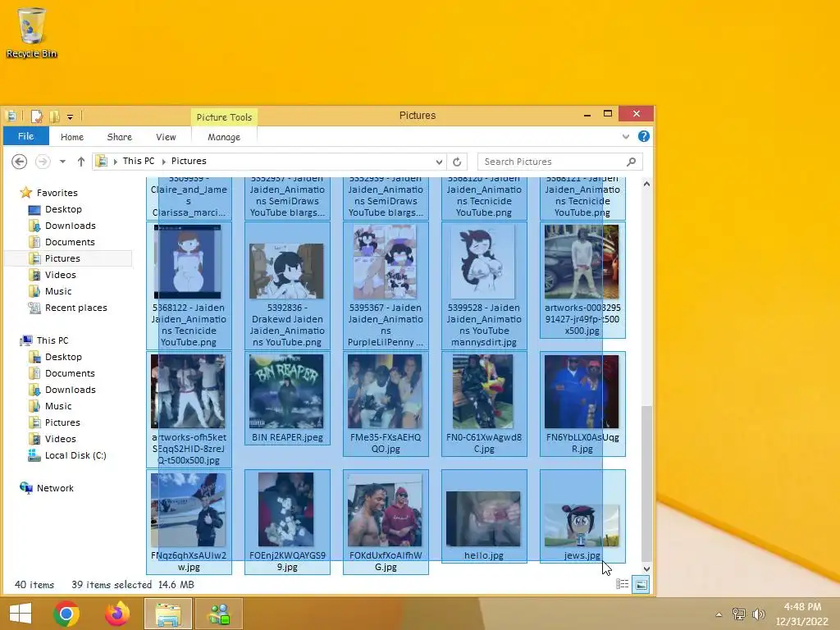Click the FMe35-FXsAEHQQO.jpg file name
Viewport: 840px width, 630px height.
click(386, 443)
